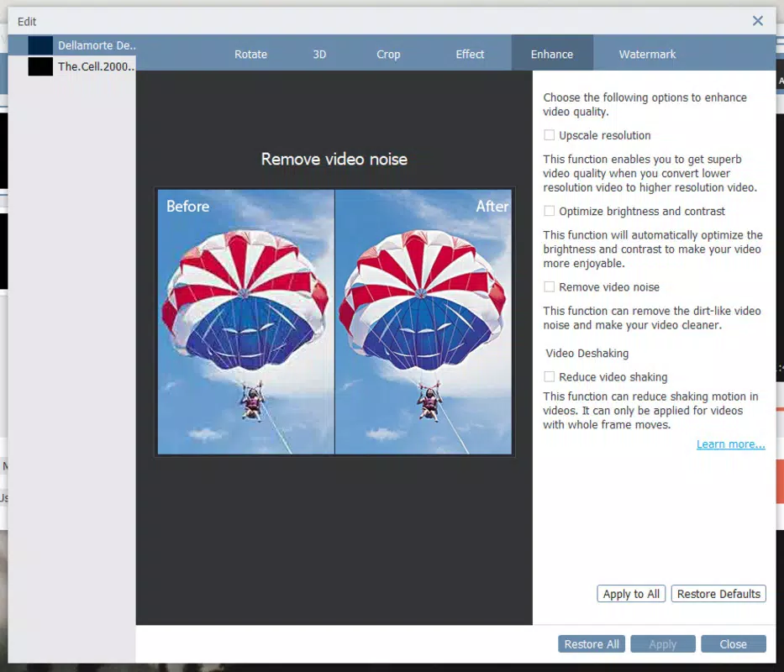Viewport: 784px width, 672px height.
Task: Click the Dellamorte video thumbnail
Action: coord(40,45)
